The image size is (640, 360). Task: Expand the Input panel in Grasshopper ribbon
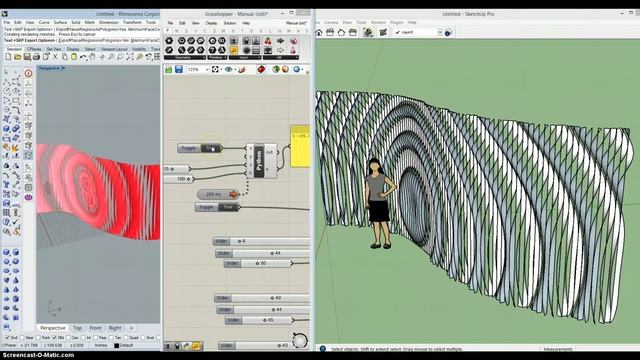point(244,58)
